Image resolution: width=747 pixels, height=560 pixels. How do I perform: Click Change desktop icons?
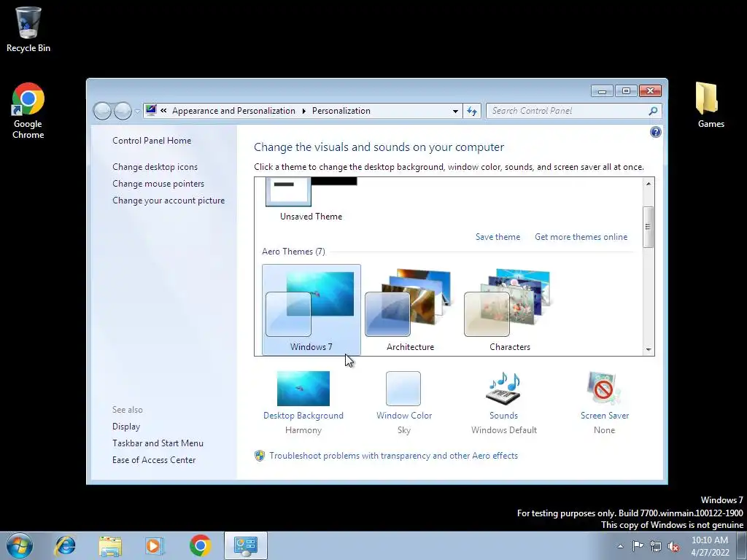coord(155,167)
